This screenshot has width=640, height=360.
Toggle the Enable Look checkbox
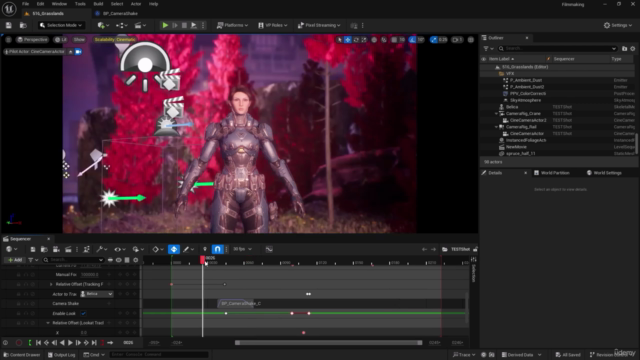pyautogui.click(x=83, y=313)
